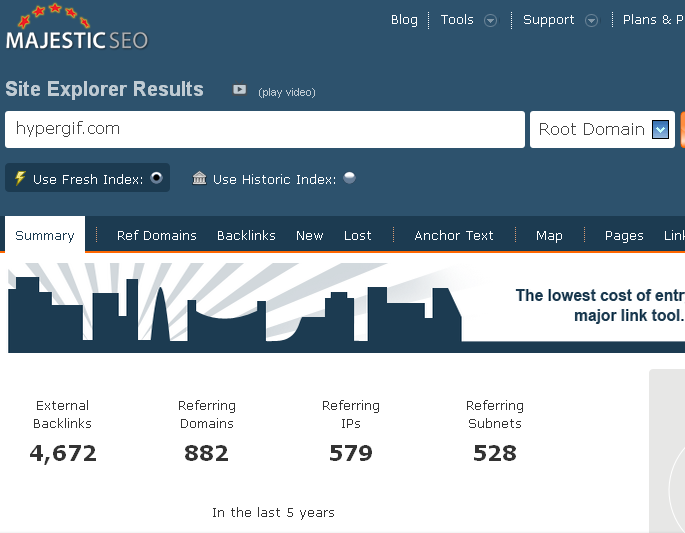Click the (play video) link
The width and height of the screenshot is (685, 533).
coord(287,92)
